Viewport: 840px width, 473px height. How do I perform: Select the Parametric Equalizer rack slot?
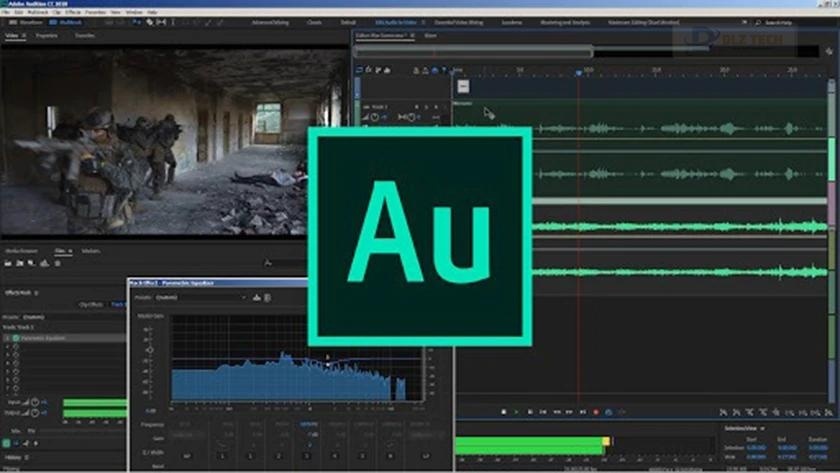(67, 338)
